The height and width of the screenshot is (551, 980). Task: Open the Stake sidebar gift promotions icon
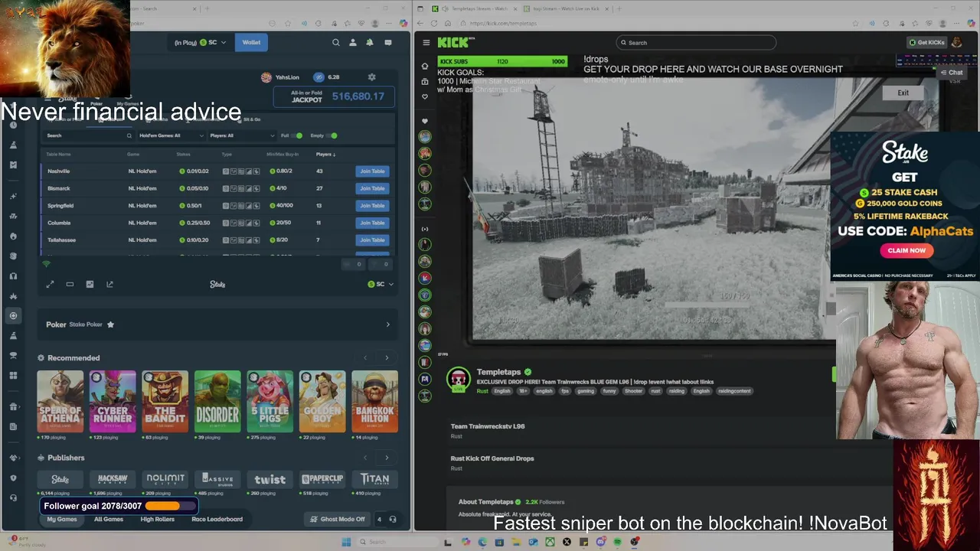(x=13, y=406)
